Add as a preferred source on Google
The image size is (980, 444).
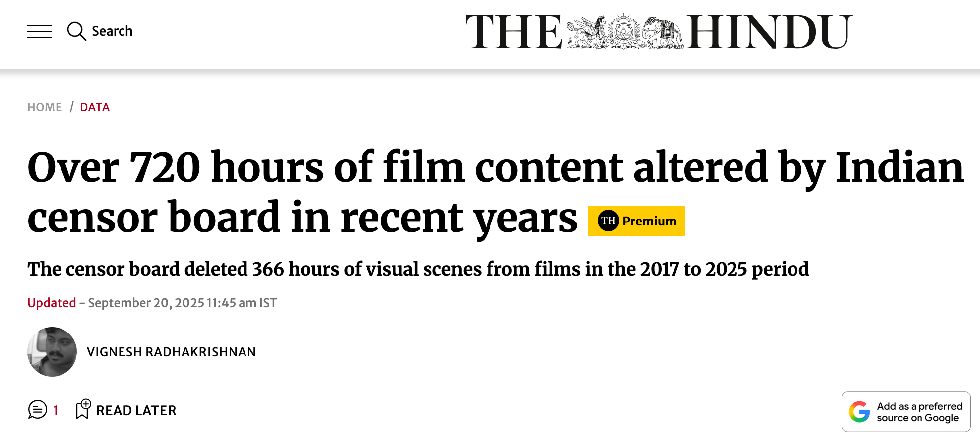(x=906, y=412)
